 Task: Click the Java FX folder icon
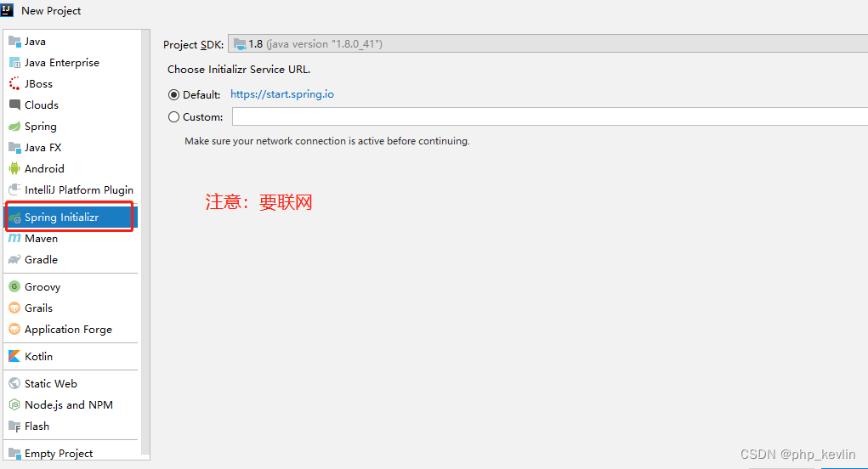tap(14, 147)
